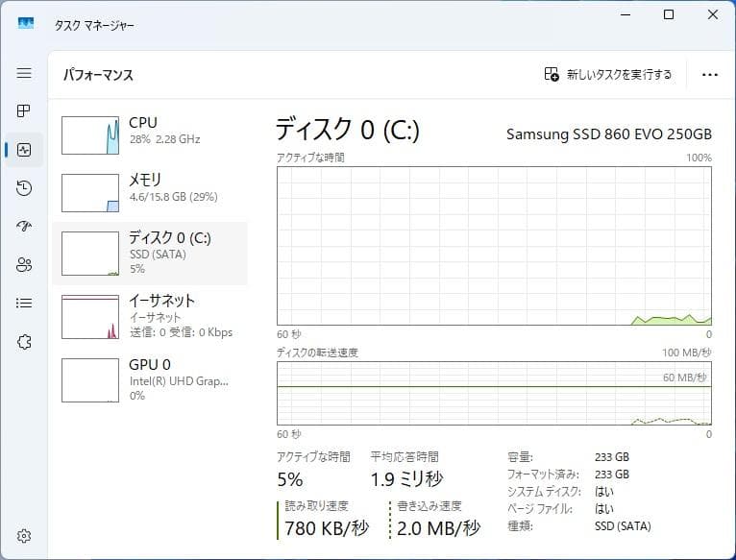This screenshot has width=736, height=560.
Task: Minimize the Task Manager window
Action: tap(626, 14)
